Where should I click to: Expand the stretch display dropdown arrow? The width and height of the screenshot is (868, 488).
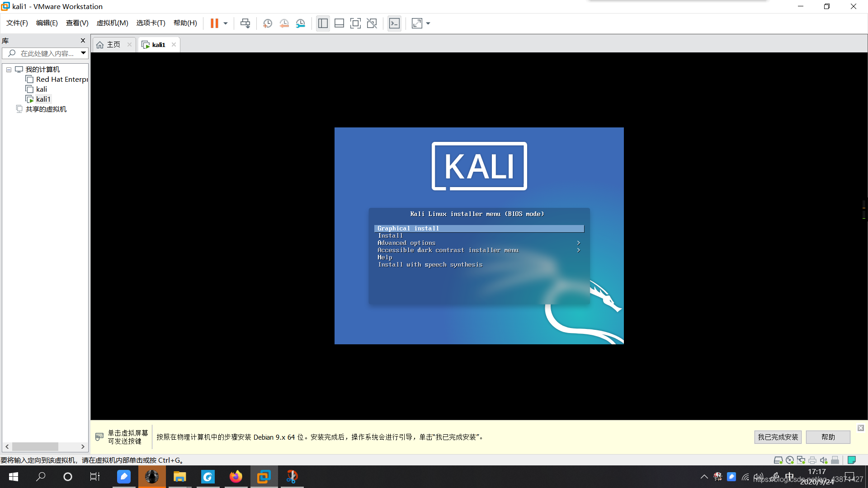coord(428,23)
